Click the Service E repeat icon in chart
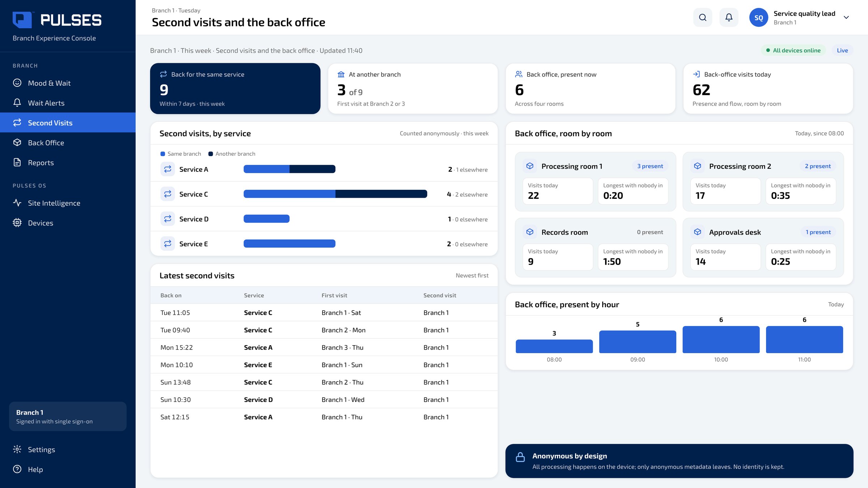The height and width of the screenshot is (488, 868). [167, 244]
